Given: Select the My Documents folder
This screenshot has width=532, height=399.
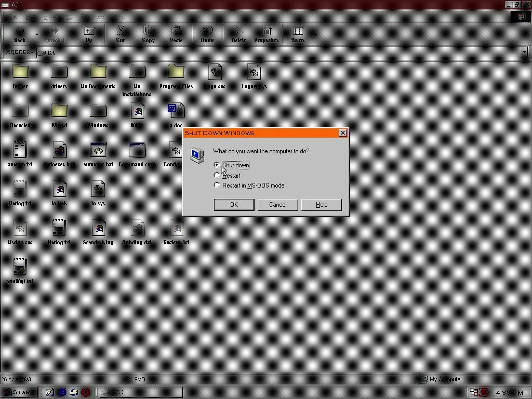Looking at the screenshot, I should 98,77.
